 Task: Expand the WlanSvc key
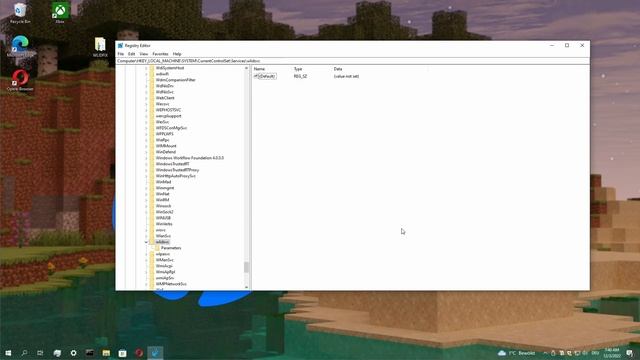tap(146, 236)
